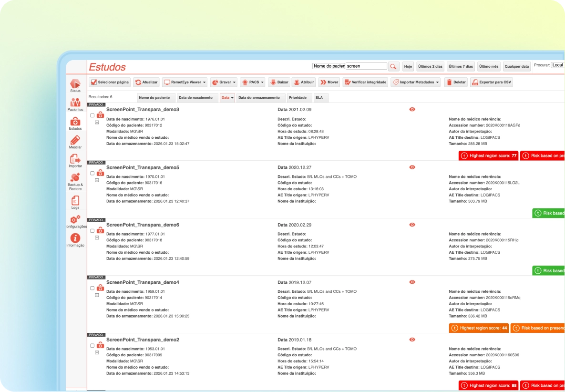565x392 pixels.
Task: Open the ScreenPoint_Transpara_demo5 study title
Action: 143,167
